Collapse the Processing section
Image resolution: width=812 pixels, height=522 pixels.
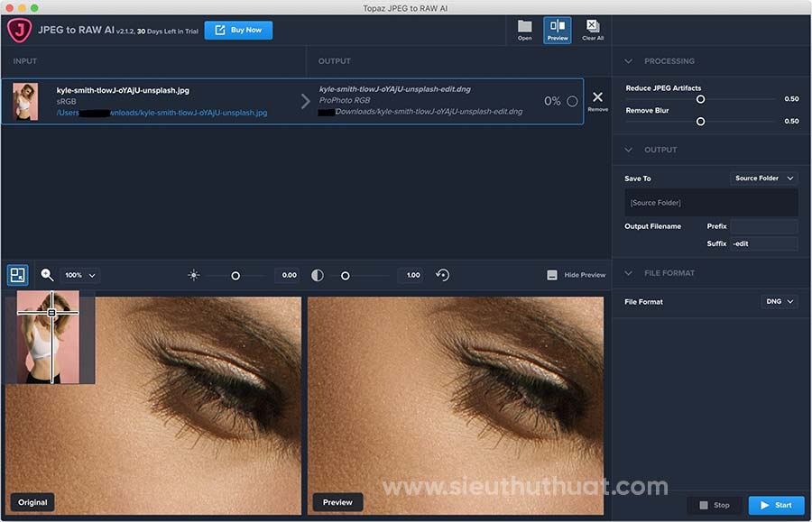(630, 61)
